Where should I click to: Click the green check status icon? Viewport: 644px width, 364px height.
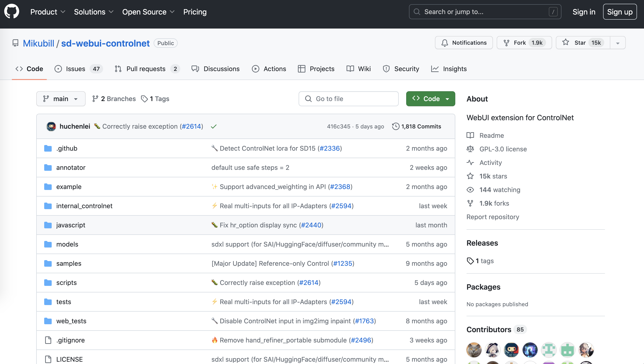point(213,127)
